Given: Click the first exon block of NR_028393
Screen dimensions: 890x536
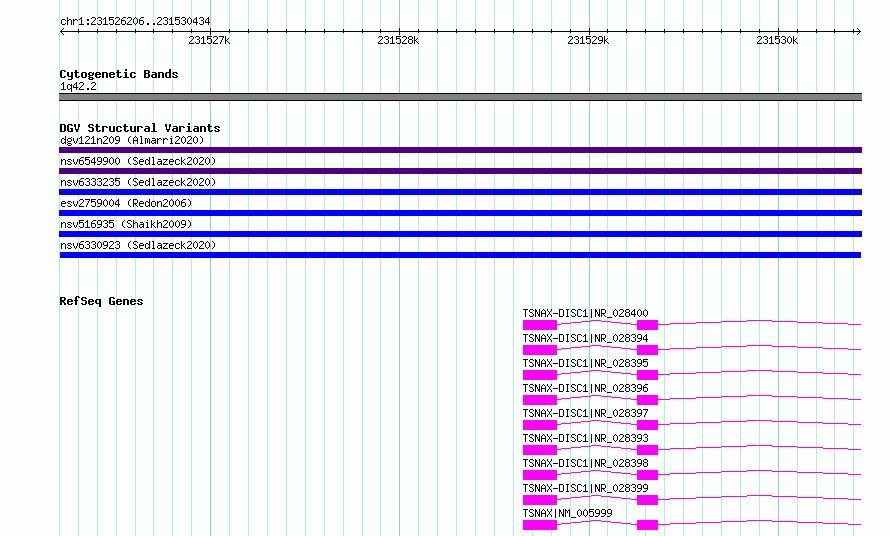Looking at the screenshot, I should click(x=540, y=450).
